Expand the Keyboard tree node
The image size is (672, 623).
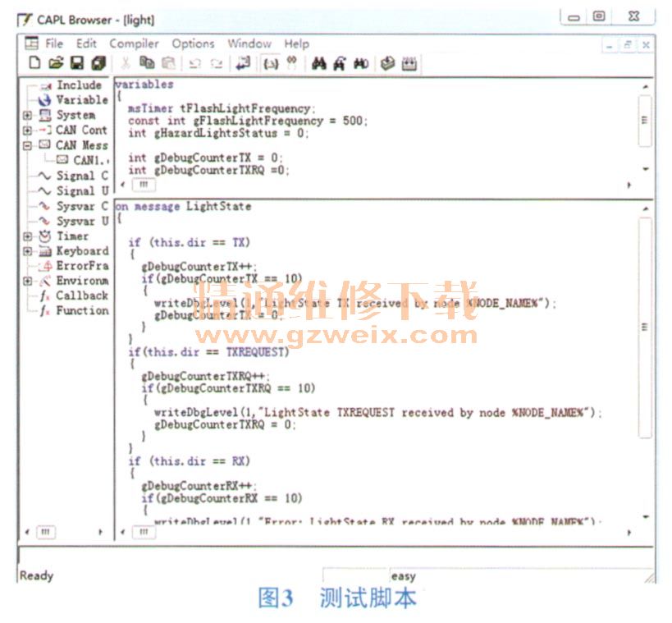(x=27, y=251)
